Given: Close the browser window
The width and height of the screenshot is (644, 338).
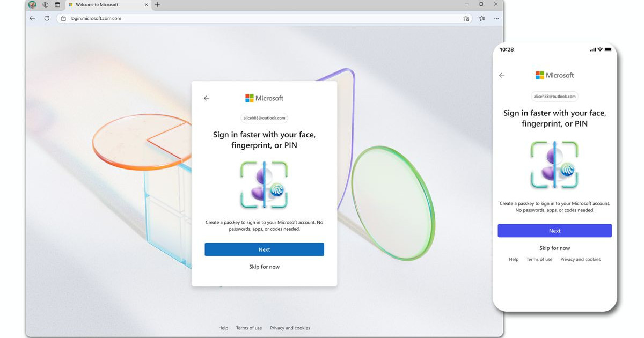Looking at the screenshot, I should [x=496, y=4].
